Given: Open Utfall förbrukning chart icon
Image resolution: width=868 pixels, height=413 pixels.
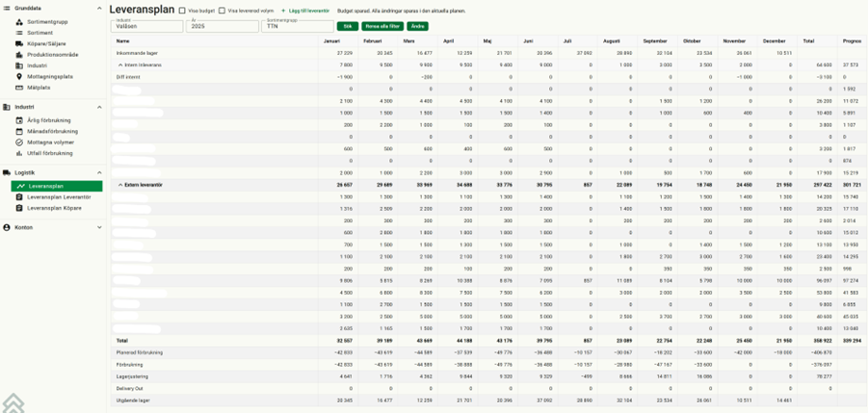Looking at the screenshot, I should 19,153.
